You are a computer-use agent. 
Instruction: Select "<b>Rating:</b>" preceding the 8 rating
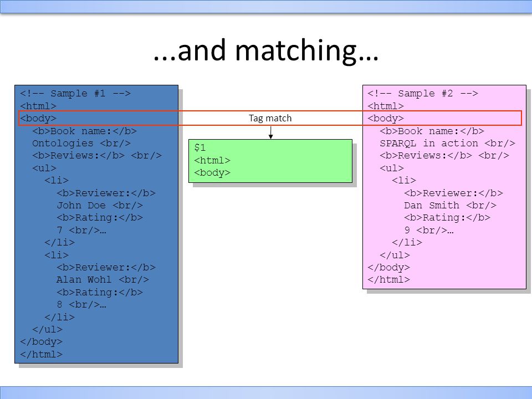(x=100, y=292)
